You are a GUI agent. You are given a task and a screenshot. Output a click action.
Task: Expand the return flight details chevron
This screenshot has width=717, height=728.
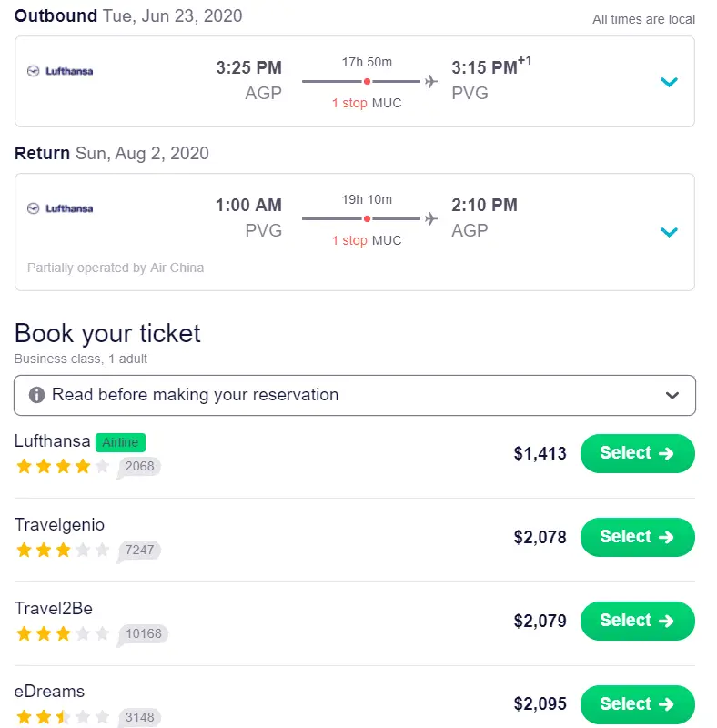click(669, 232)
